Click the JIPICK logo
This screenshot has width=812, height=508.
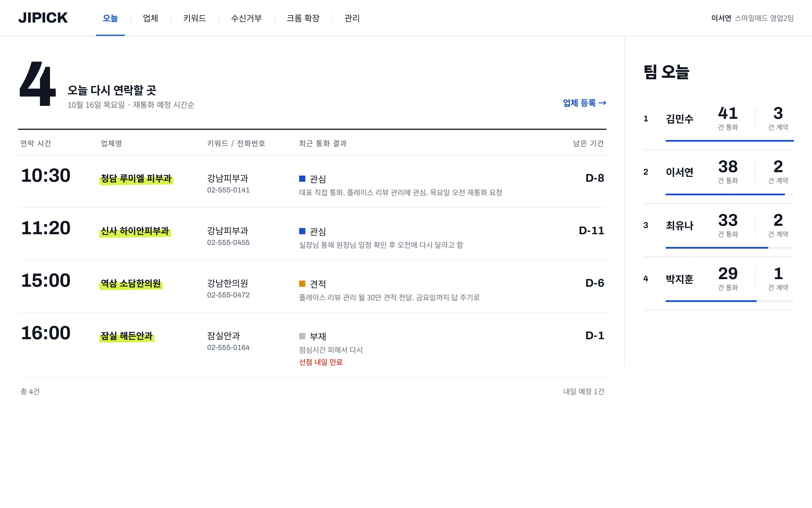(x=43, y=18)
